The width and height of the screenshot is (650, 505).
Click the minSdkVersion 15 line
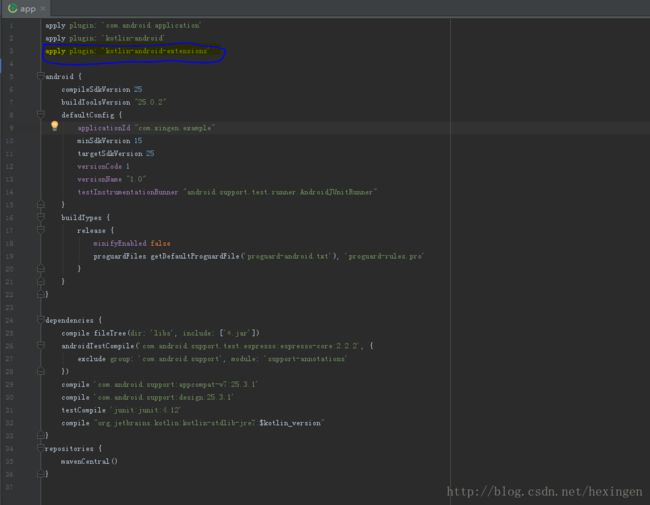pos(109,141)
